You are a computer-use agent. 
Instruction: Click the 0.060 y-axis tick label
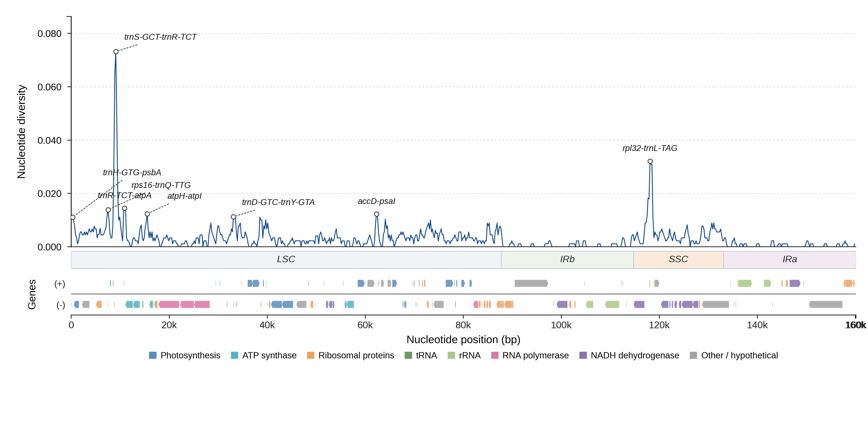[50, 87]
